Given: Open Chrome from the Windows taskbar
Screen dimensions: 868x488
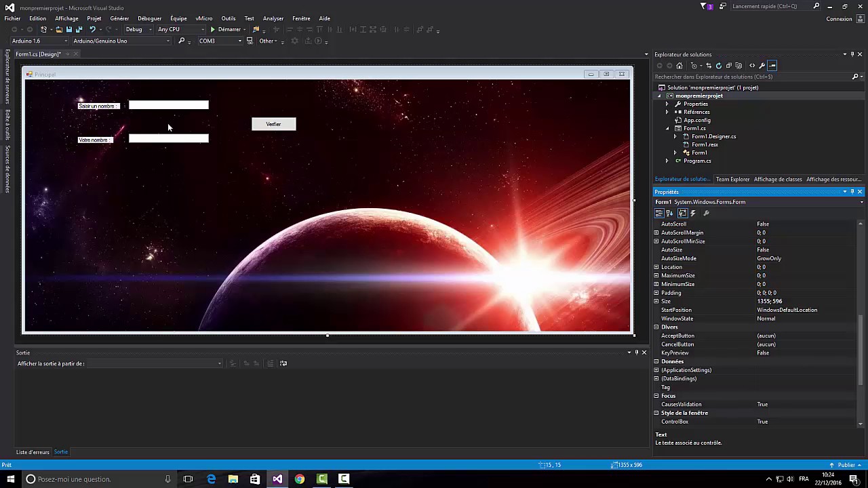Looking at the screenshot, I should [x=299, y=479].
